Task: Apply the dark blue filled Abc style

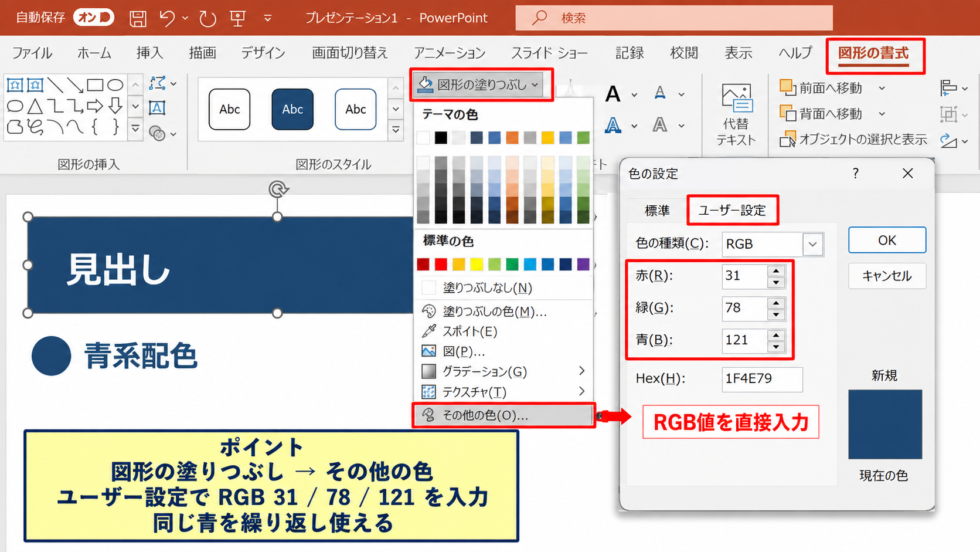Action: click(x=292, y=109)
